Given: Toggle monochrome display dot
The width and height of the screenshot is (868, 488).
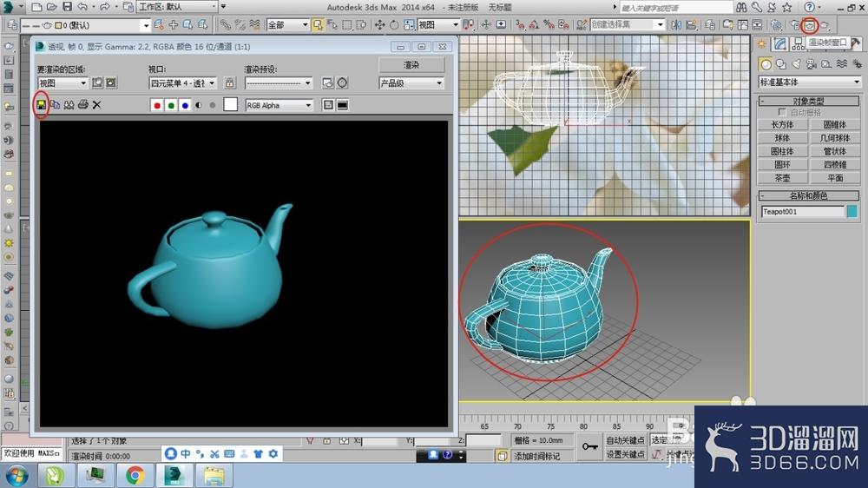Looking at the screenshot, I should pyautogui.click(x=213, y=105).
